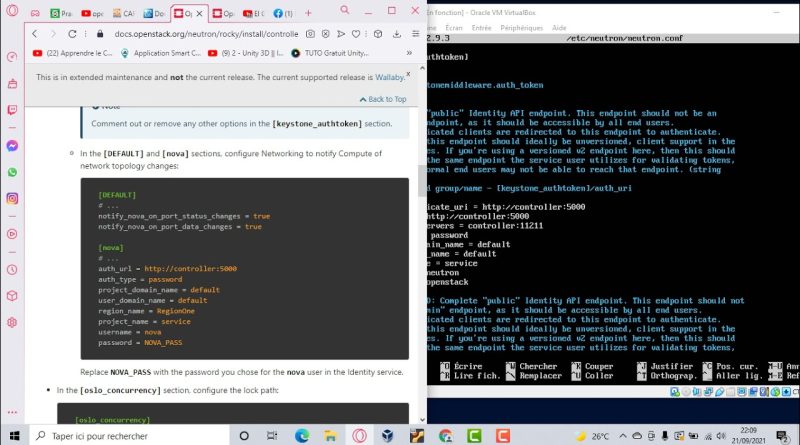800x445 pixels.
Task: View site security padlock info
Action: point(100,34)
